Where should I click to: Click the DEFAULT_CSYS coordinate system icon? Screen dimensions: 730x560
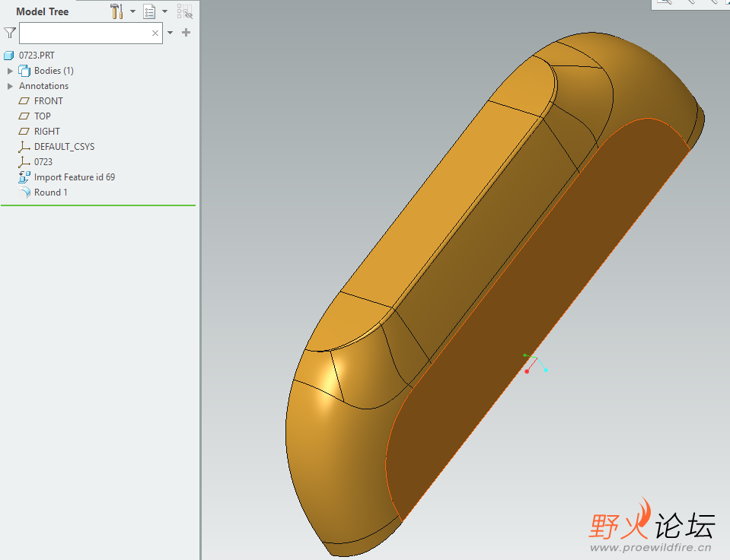pyautogui.click(x=24, y=147)
